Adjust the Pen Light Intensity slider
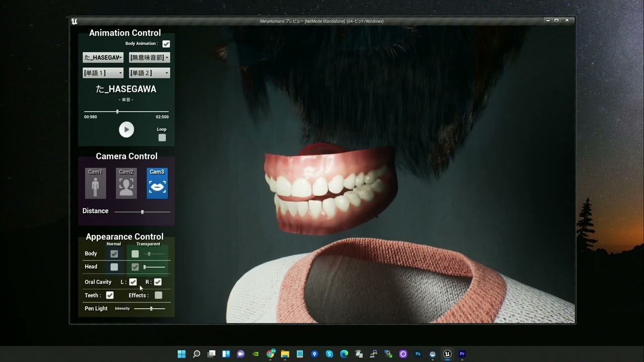Viewport: 644px width, 362px height. coord(150,309)
